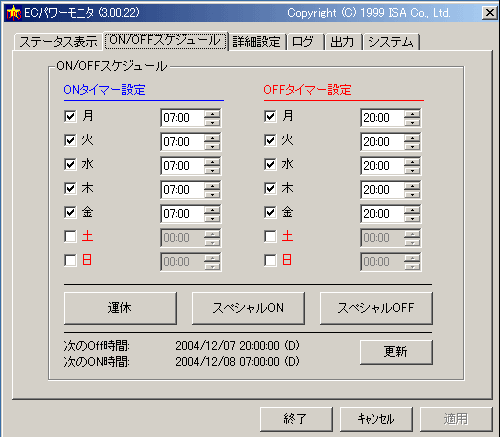Click the スペシャルOFF button

pyautogui.click(x=376, y=308)
